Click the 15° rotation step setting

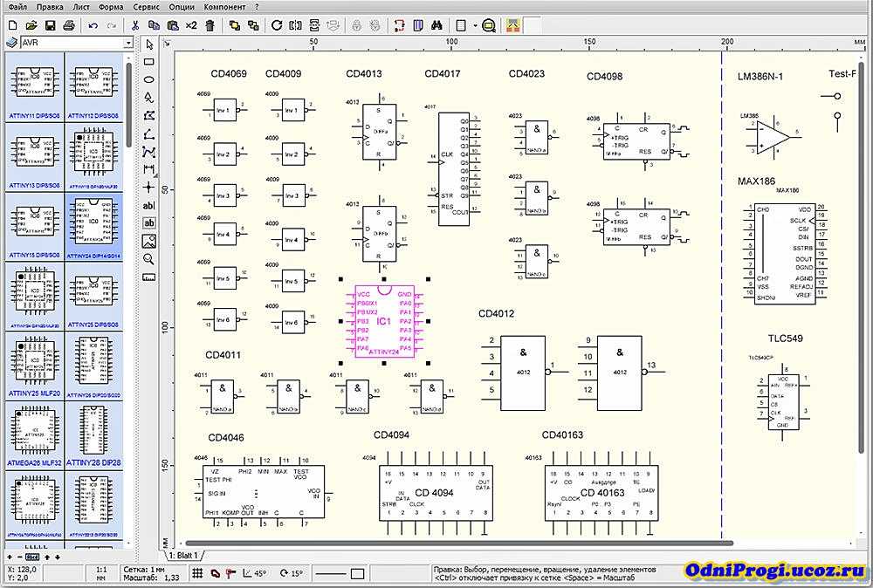point(292,573)
